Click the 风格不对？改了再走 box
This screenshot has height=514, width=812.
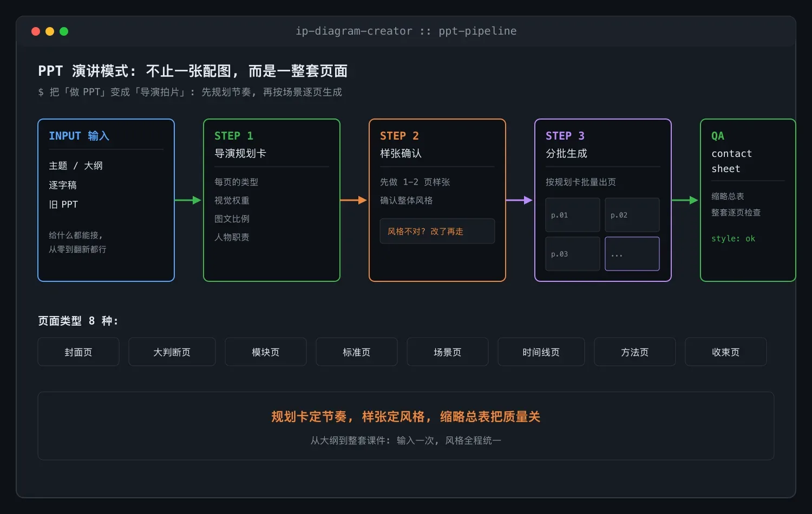(437, 231)
